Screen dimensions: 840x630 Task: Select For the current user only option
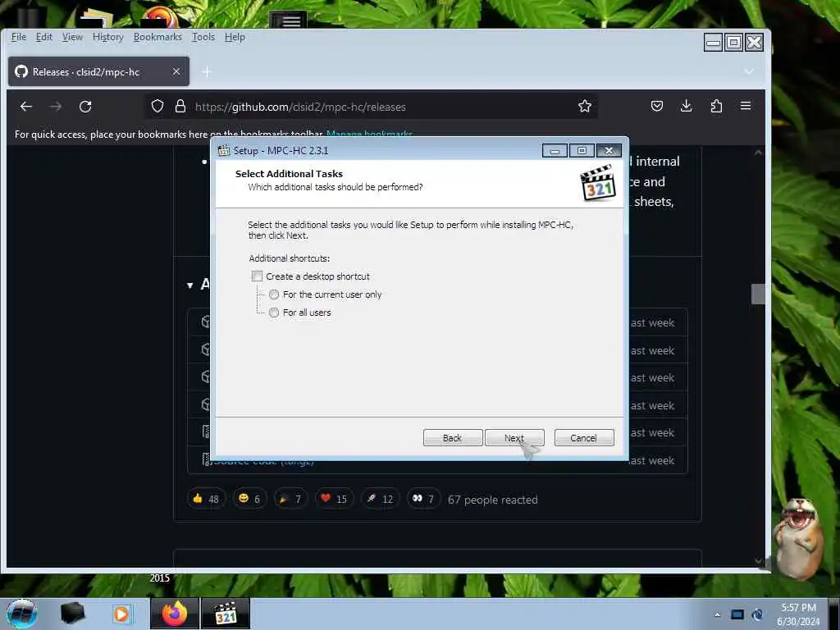[x=274, y=294]
